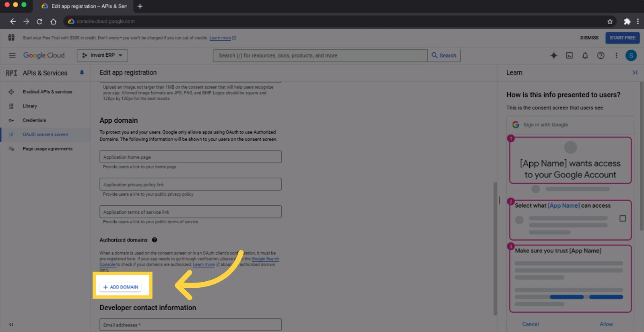Go to Google Cloud home via the logo
This screenshot has width=644, height=332.
coord(44,56)
